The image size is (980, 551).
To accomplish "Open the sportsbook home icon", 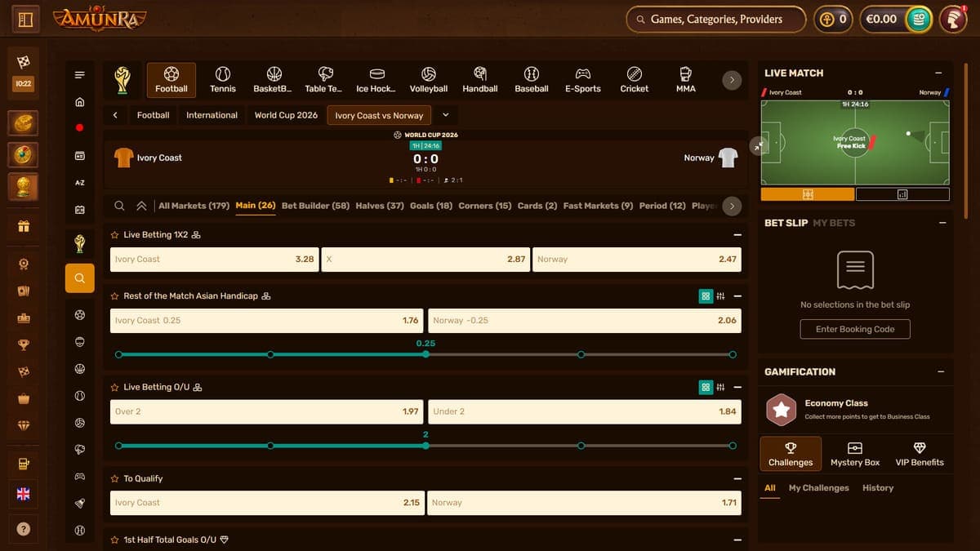I will (79, 102).
